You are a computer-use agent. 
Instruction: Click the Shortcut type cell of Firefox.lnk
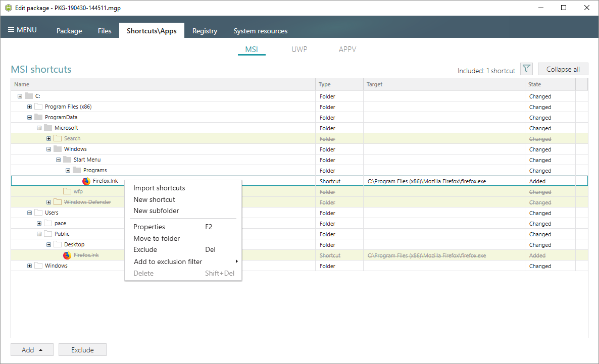[339, 181]
